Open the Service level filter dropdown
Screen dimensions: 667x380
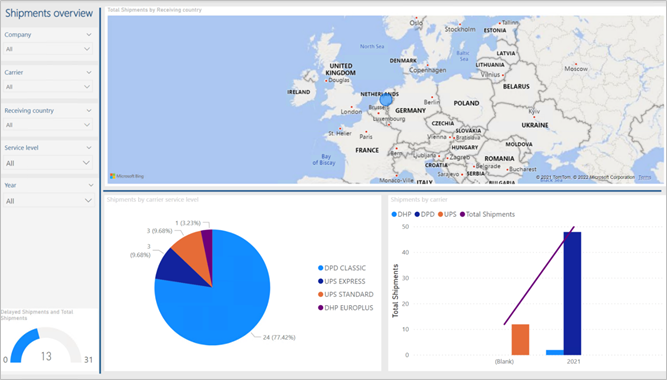click(48, 163)
